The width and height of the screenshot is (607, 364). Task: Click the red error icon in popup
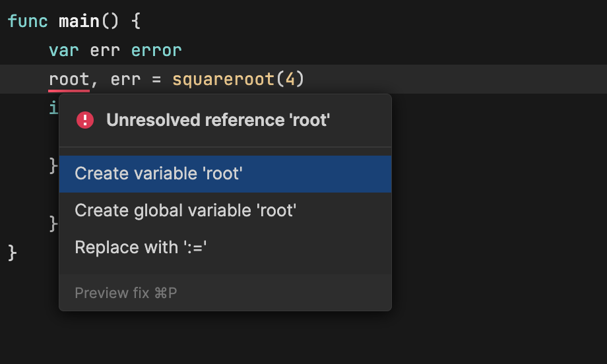click(85, 120)
